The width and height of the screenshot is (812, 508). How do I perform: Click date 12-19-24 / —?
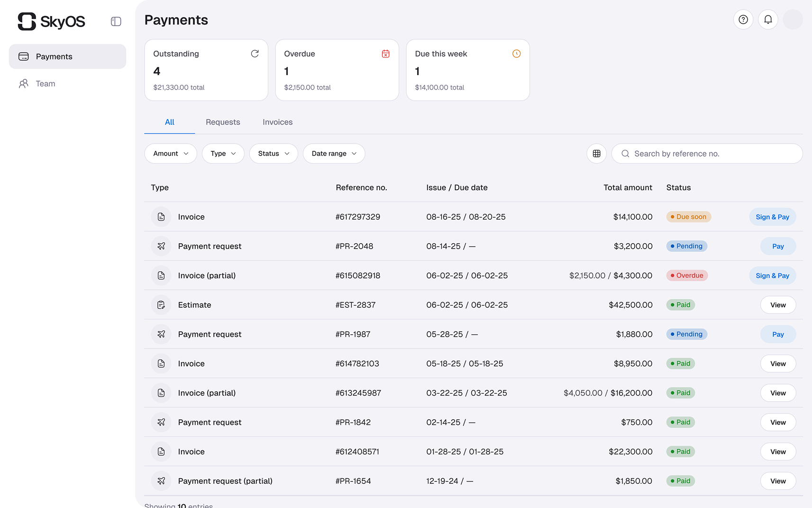click(449, 481)
